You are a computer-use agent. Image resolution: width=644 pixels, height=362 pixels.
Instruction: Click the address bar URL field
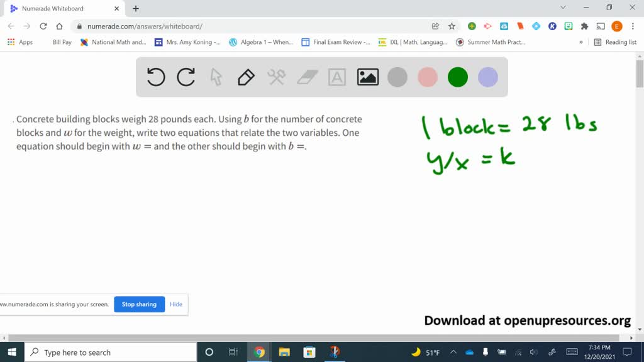pos(252,26)
